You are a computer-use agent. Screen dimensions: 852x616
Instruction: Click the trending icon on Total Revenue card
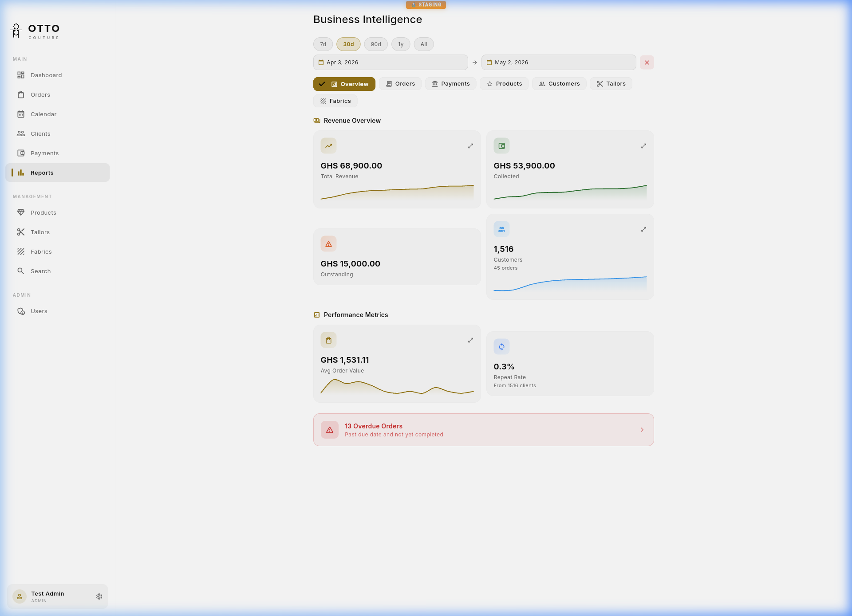(x=328, y=145)
